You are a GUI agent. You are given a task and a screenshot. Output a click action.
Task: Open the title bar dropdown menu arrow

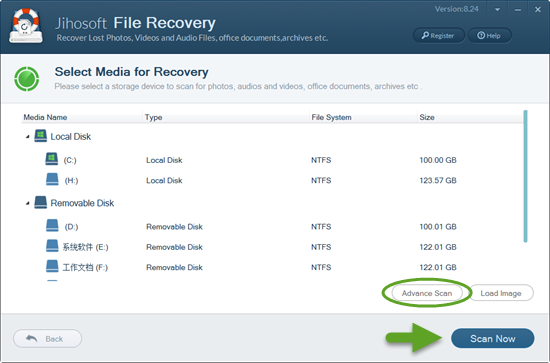pos(497,10)
